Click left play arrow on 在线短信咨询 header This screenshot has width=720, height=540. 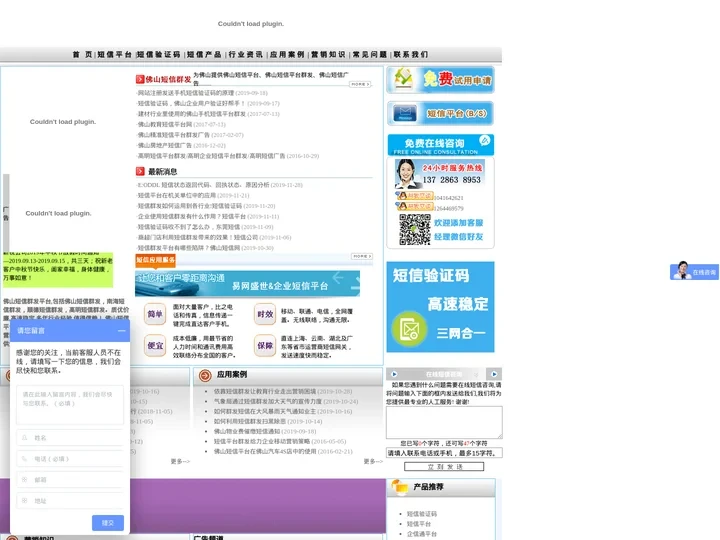[394, 374]
